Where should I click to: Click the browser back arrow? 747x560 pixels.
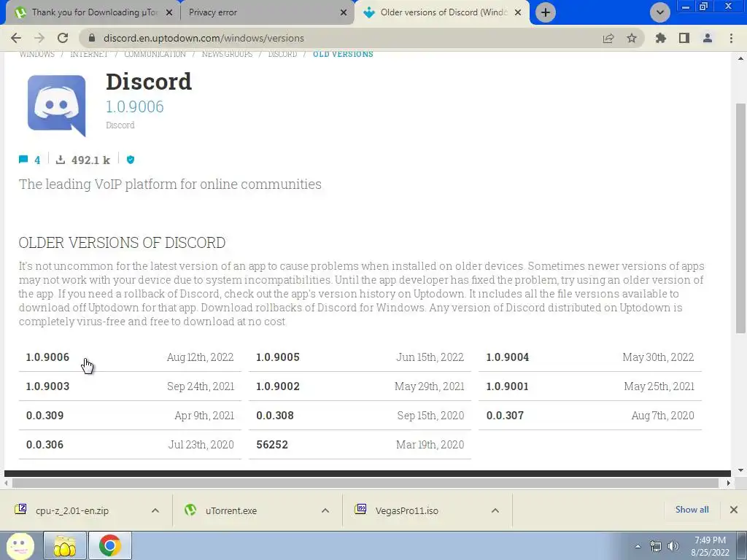tap(16, 38)
